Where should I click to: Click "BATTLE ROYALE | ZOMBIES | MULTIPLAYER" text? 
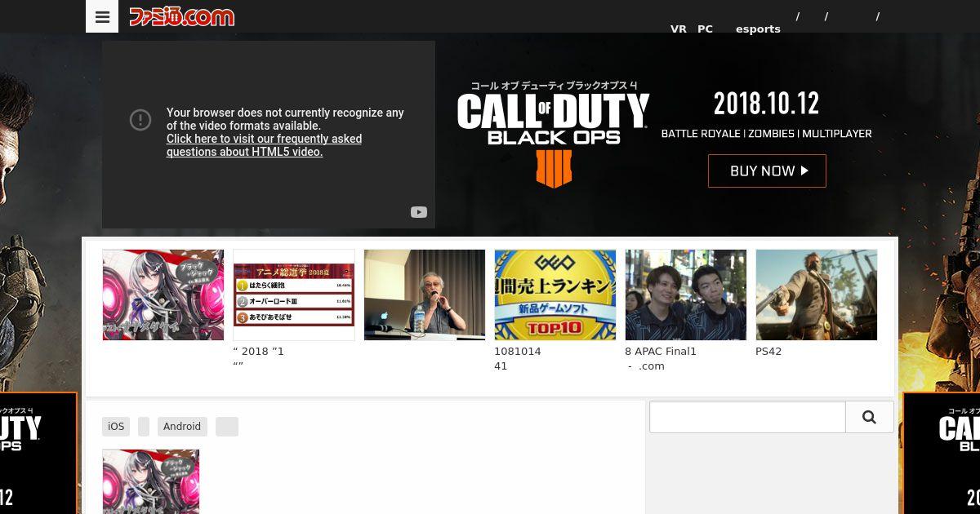coord(766,133)
